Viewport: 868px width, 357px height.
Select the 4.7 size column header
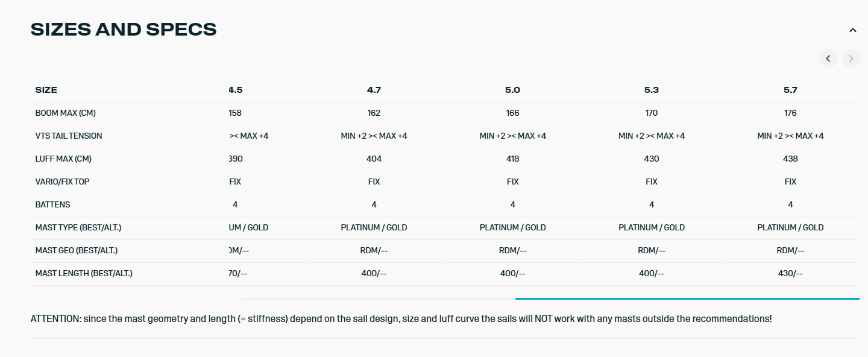pos(374,90)
